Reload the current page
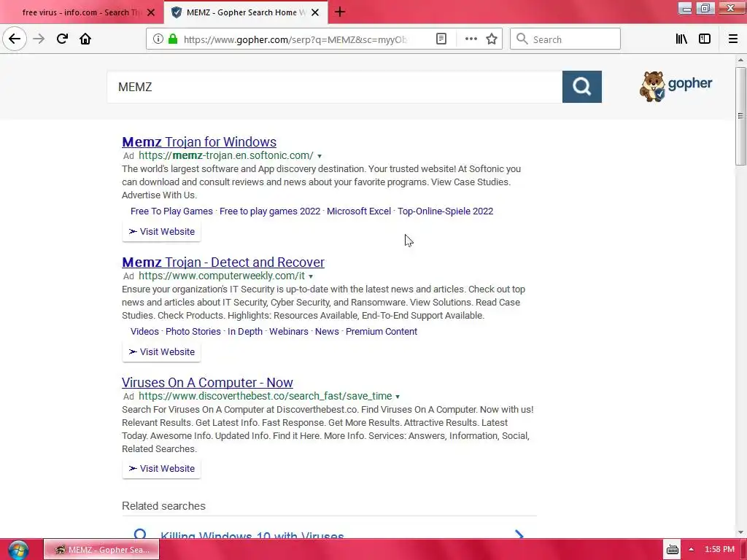 pos(62,39)
